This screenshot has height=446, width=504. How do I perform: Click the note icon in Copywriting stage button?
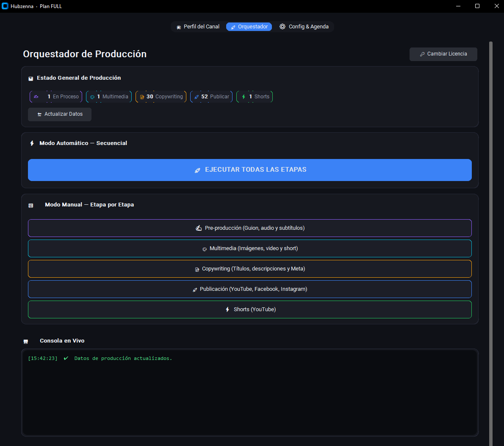click(x=197, y=269)
